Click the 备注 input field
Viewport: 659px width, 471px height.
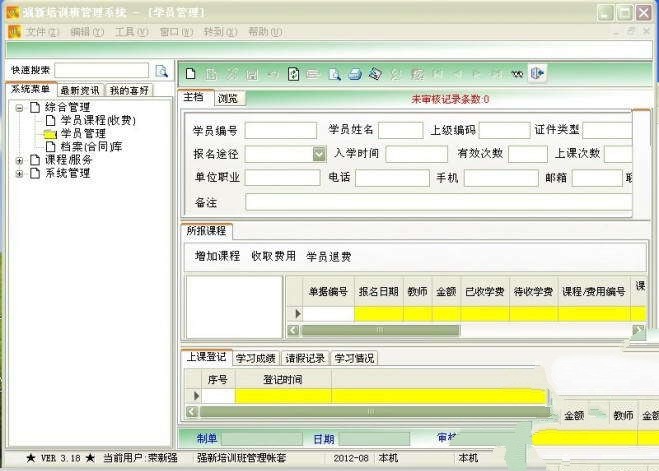tap(438, 202)
